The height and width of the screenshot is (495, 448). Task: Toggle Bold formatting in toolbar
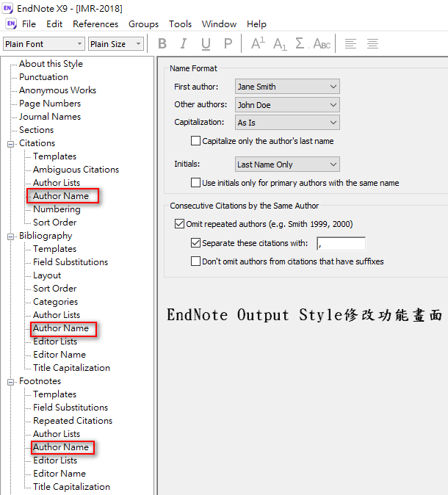162,43
